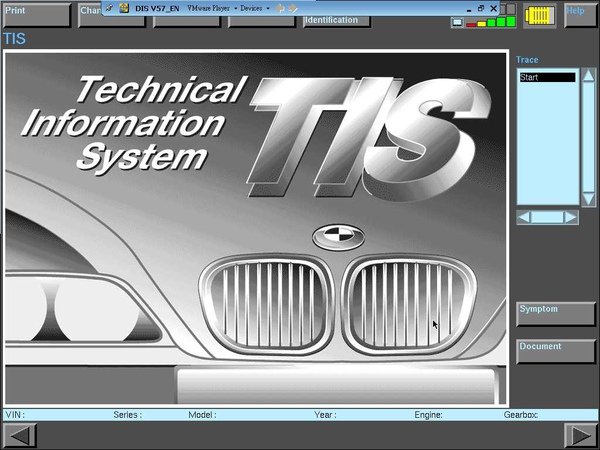Open the Devices dropdown in the VMware toolbar
Screen dimensions: 600x450
[254, 8]
